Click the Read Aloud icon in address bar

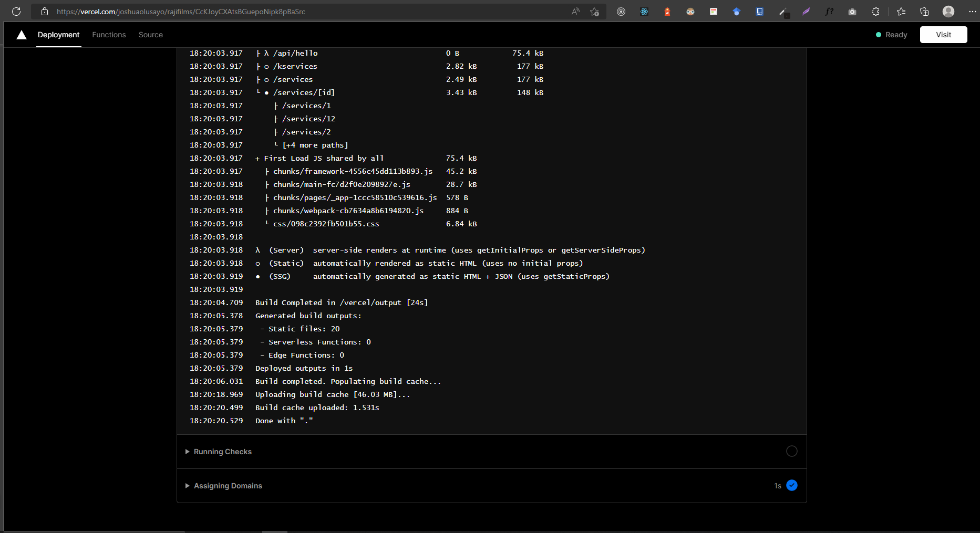pos(575,11)
